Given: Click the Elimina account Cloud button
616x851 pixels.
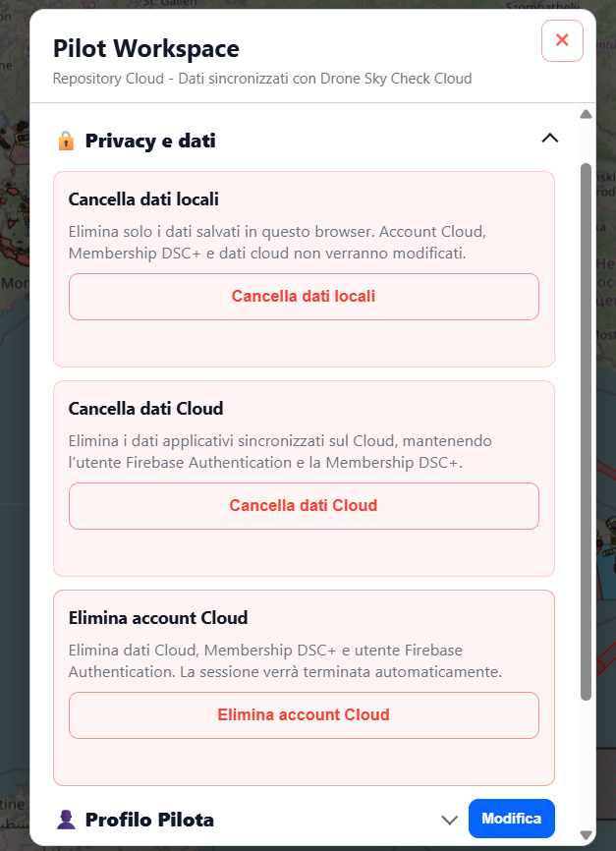Looking at the screenshot, I should click(304, 714).
